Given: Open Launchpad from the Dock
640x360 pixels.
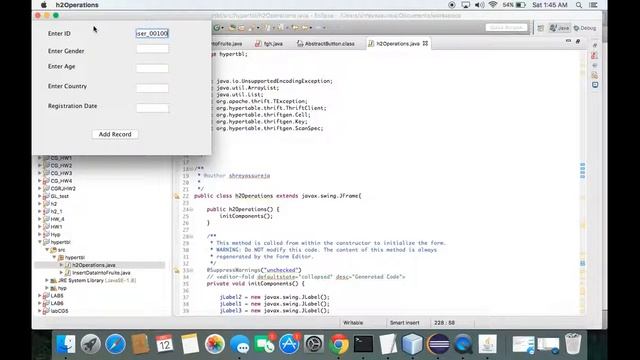Looking at the screenshot, I should 90,344.
